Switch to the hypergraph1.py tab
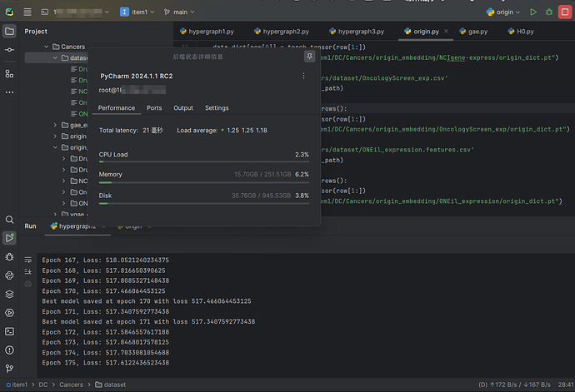 (x=207, y=32)
